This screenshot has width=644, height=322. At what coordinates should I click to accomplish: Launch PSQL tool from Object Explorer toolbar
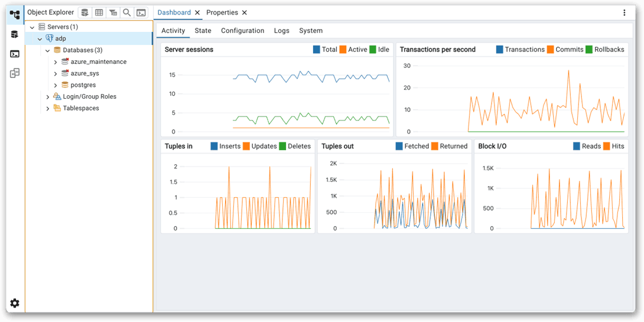click(x=141, y=12)
